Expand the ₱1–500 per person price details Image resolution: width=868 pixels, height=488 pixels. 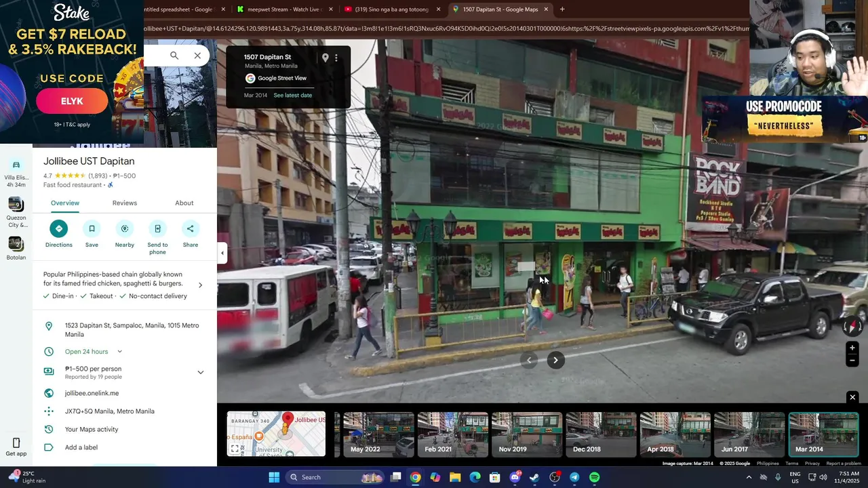200,372
